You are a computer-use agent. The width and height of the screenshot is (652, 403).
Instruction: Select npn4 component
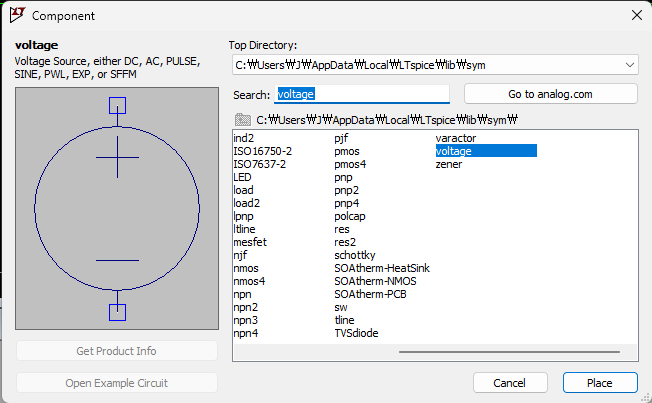click(246, 333)
